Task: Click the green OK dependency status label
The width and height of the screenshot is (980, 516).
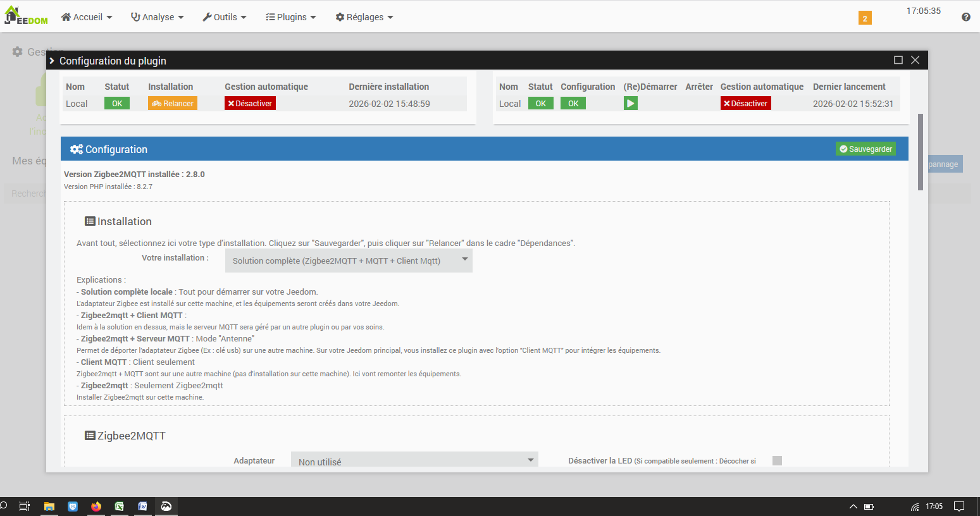Action: (117, 104)
